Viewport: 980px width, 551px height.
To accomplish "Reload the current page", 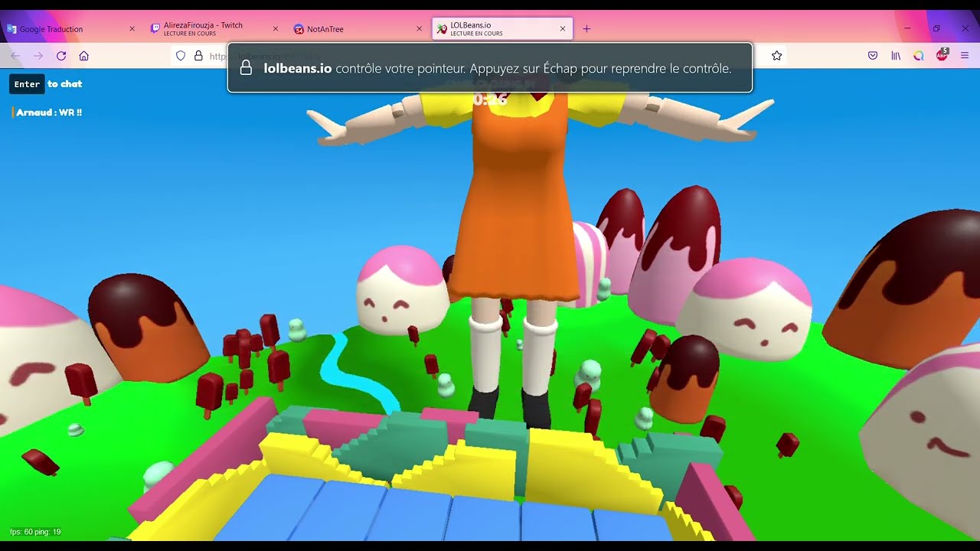I will (61, 56).
